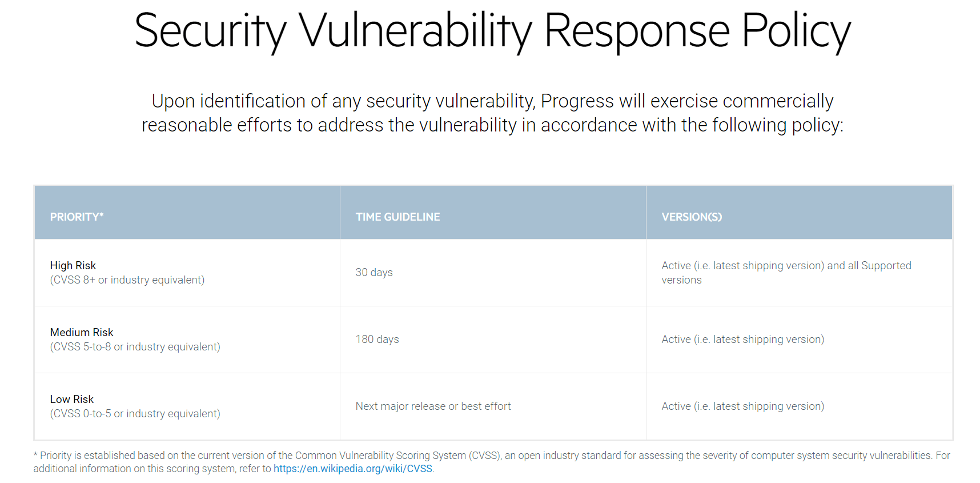The image size is (980, 483).
Task: Click the Medium Risk row's Active version text
Action: 742,340
